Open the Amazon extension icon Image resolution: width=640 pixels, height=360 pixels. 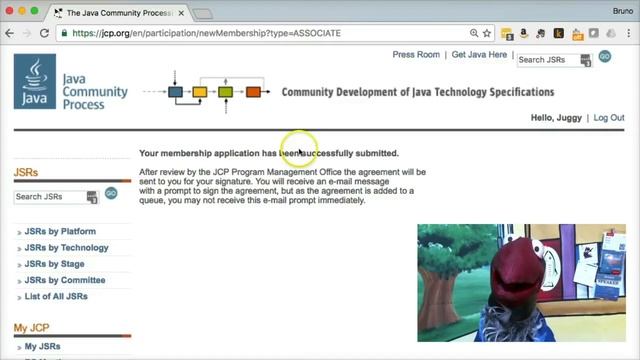coord(524,33)
